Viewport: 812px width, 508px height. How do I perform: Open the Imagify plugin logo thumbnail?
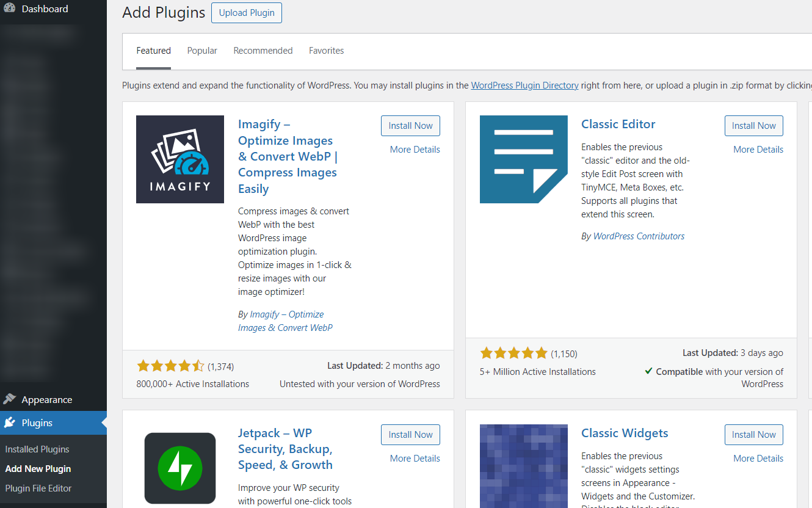pyautogui.click(x=180, y=159)
